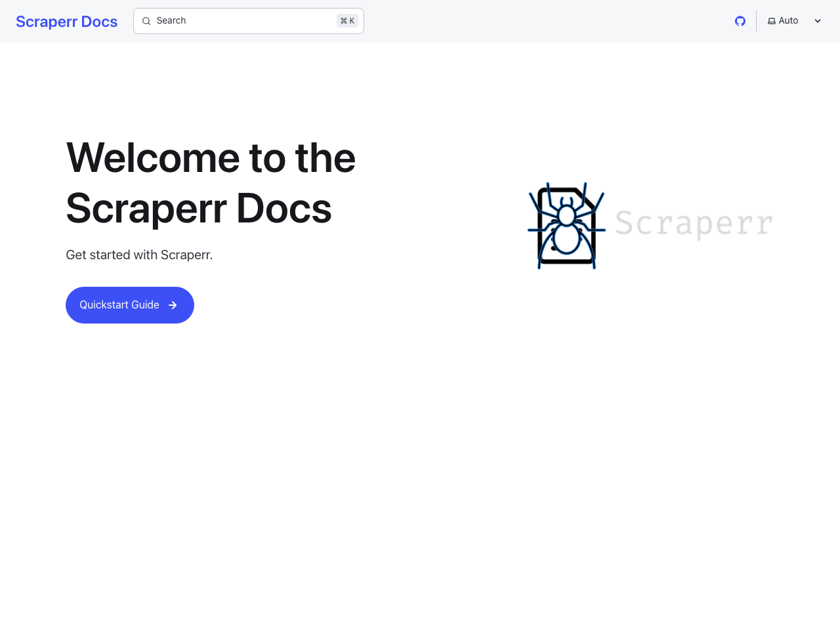The height and width of the screenshot is (630, 840).
Task: Click the downward chevron in the header
Action: pos(817,20)
